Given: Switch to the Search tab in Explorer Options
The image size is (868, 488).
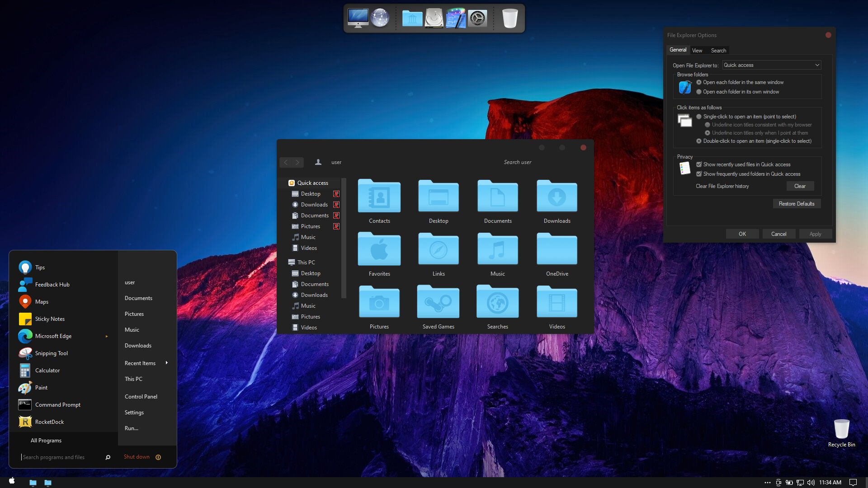Looking at the screenshot, I should [x=718, y=51].
